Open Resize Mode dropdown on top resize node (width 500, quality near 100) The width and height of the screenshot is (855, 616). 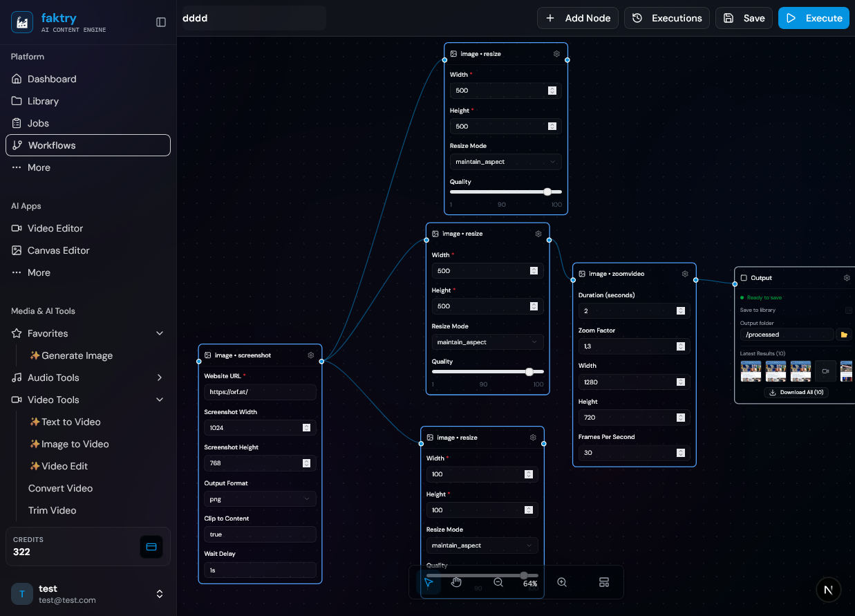pyautogui.click(x=506, y=162)
